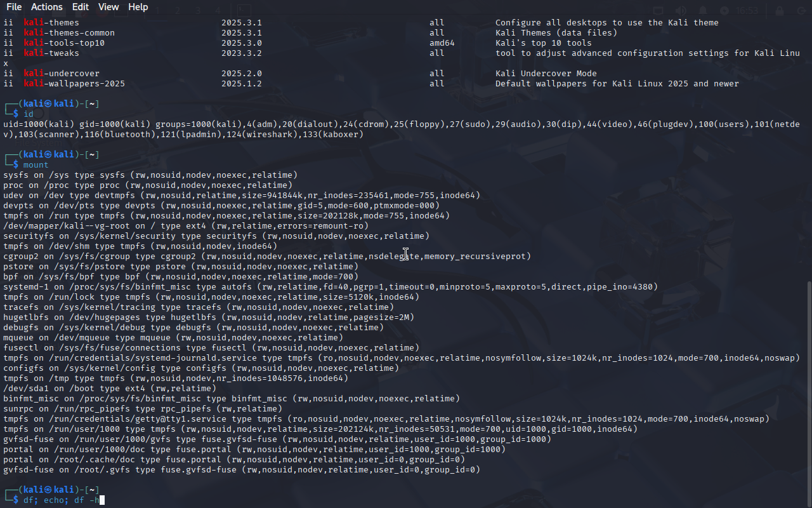Click the 'fusectl on /sys/fs/fuse/connections' line
This screenshot has height=508, width=812.
click(211, 348)
